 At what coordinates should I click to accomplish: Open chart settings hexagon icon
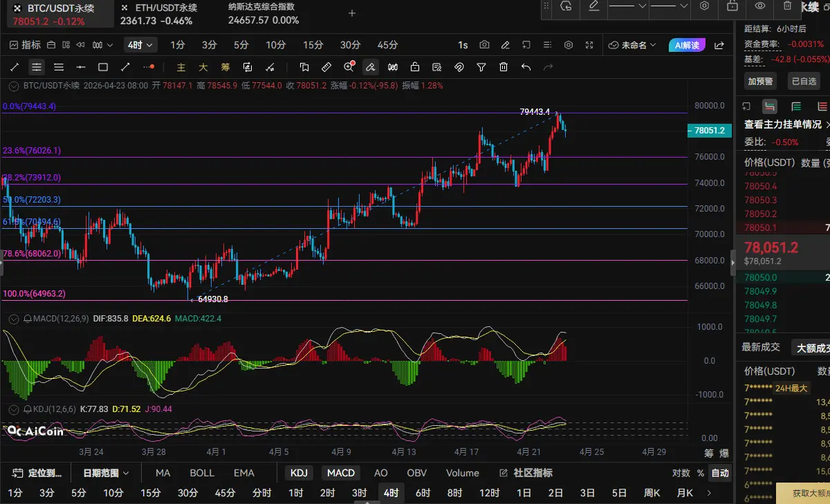(x=569, y=45)
